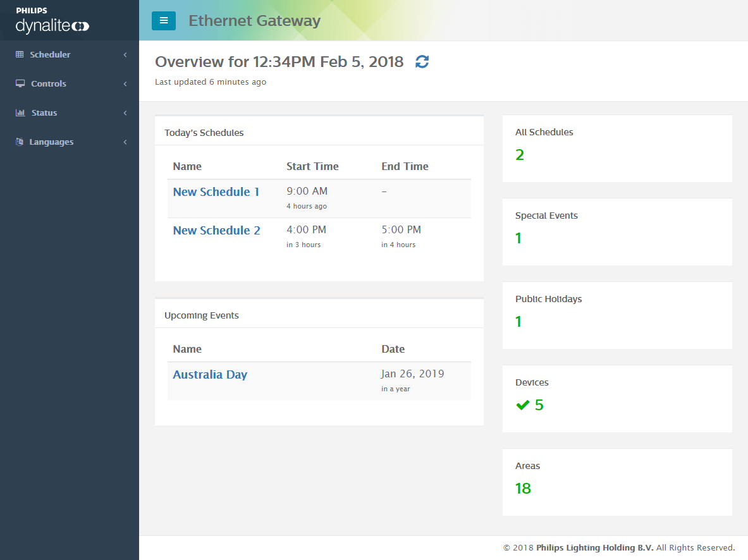Click the Public Holidays count of 1
This screenshot has height=560, width=748.
coord(518,321)
